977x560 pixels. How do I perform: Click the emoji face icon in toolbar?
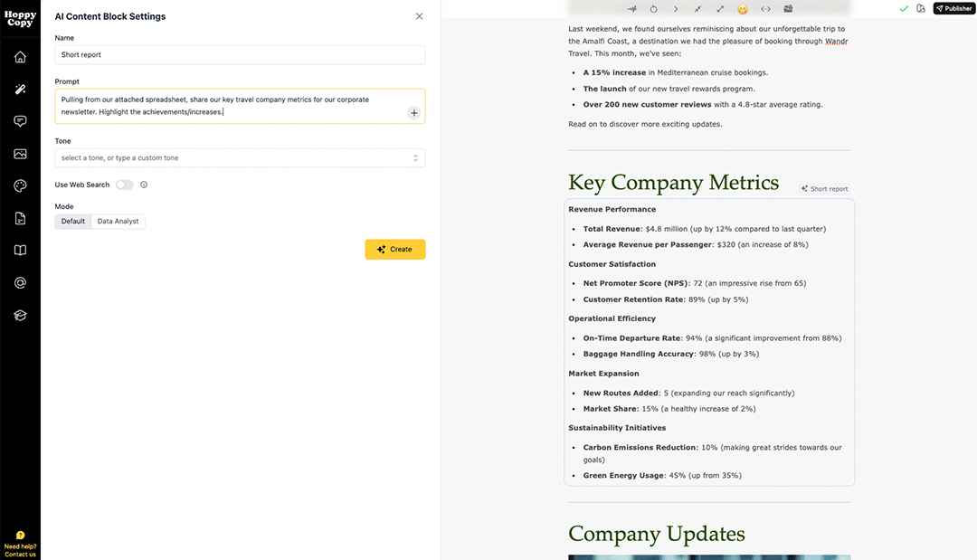click(743, 9)
